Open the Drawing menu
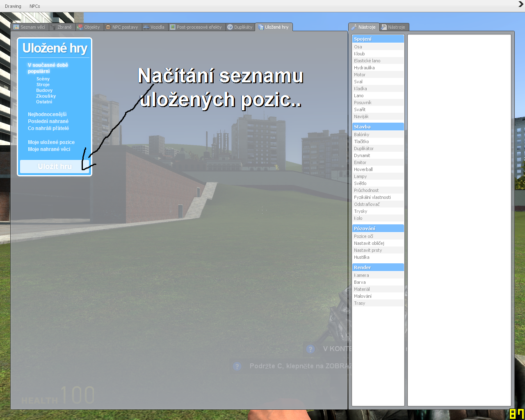This screenshot has width=525, height=420. point(13,6)
